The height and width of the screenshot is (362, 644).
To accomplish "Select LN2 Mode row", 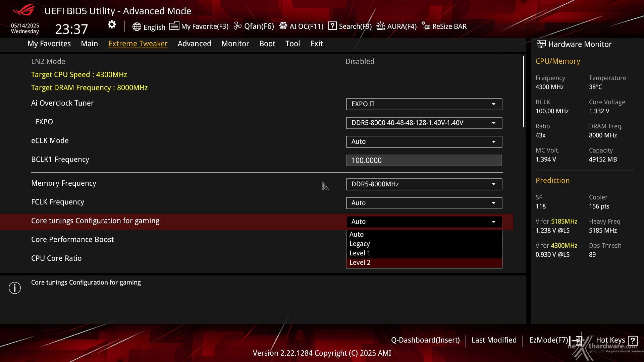I will click(257, 62).
